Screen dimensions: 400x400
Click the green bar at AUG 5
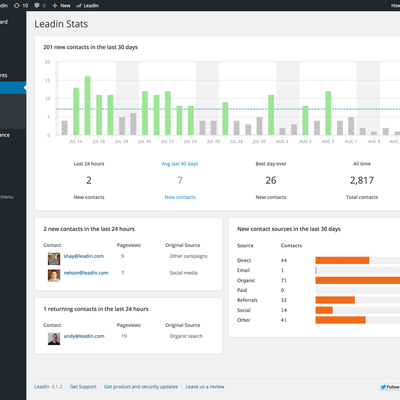coord(328,113)
